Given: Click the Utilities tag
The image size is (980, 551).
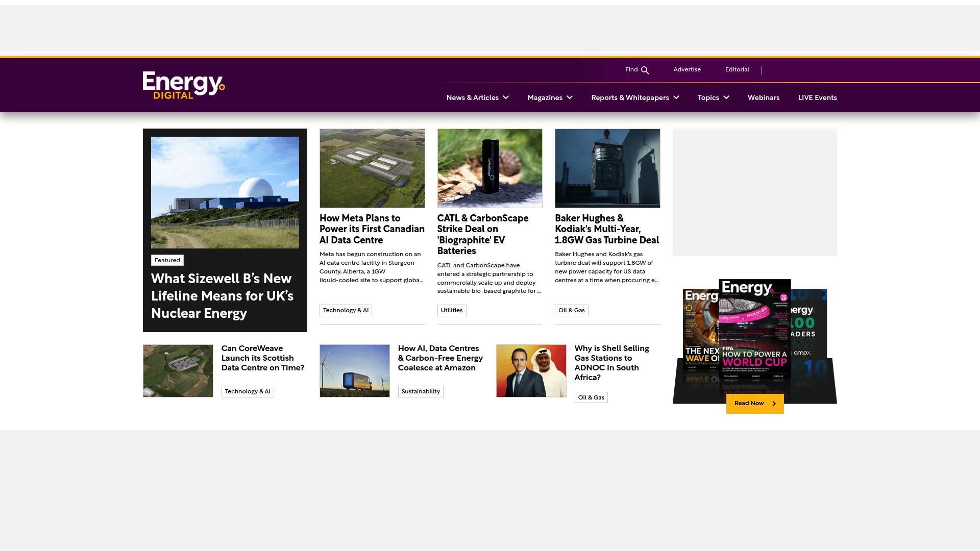Looking at the screenshot, I should tap(452, 310).
